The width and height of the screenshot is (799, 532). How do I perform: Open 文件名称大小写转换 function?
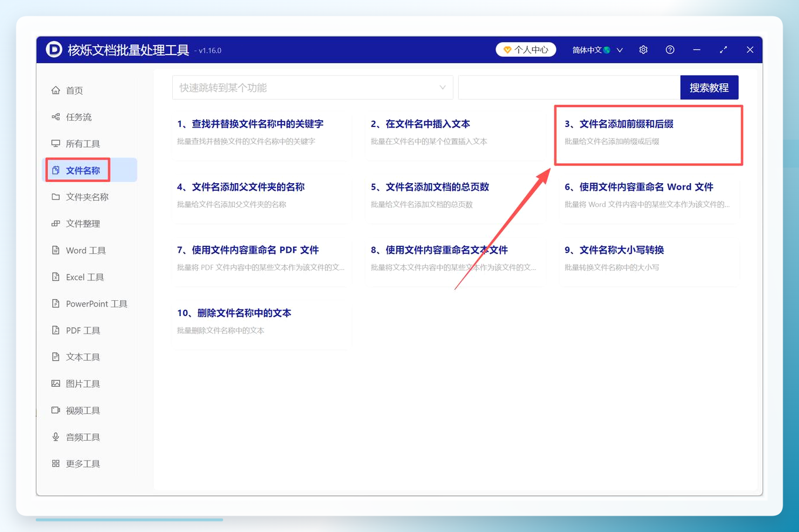tap(649, 261)
